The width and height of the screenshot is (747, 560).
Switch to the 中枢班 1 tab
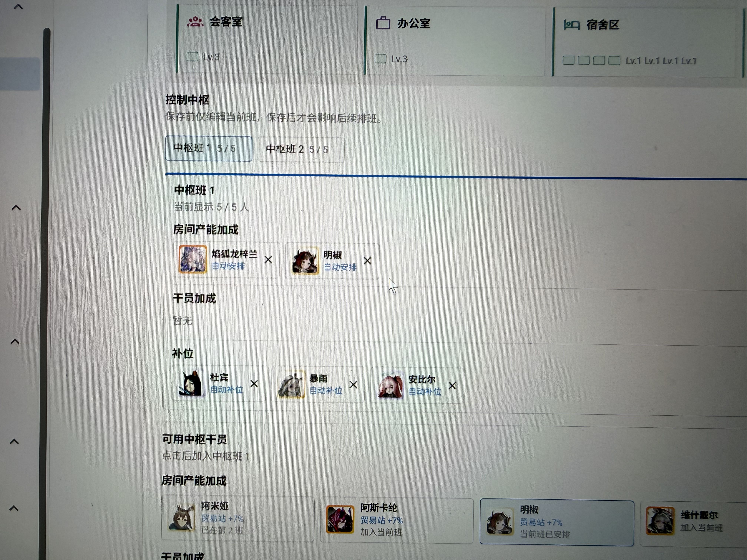tap(208, 149)
